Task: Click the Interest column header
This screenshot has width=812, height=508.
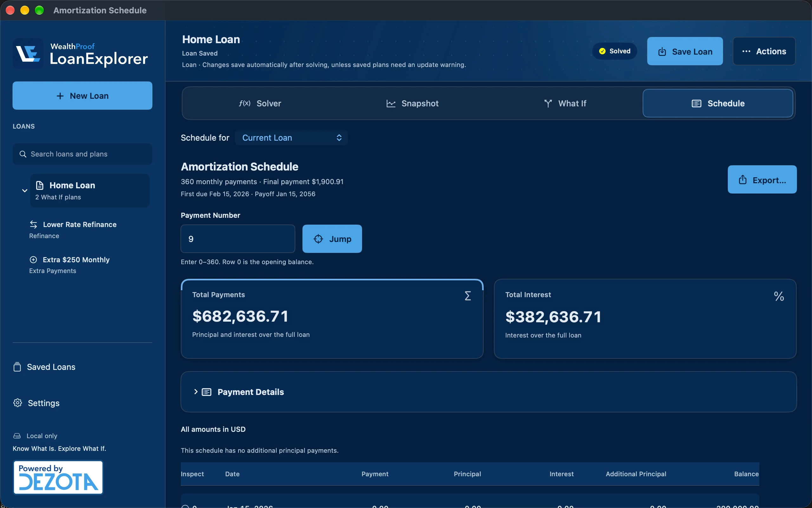Action: (561, 474)
